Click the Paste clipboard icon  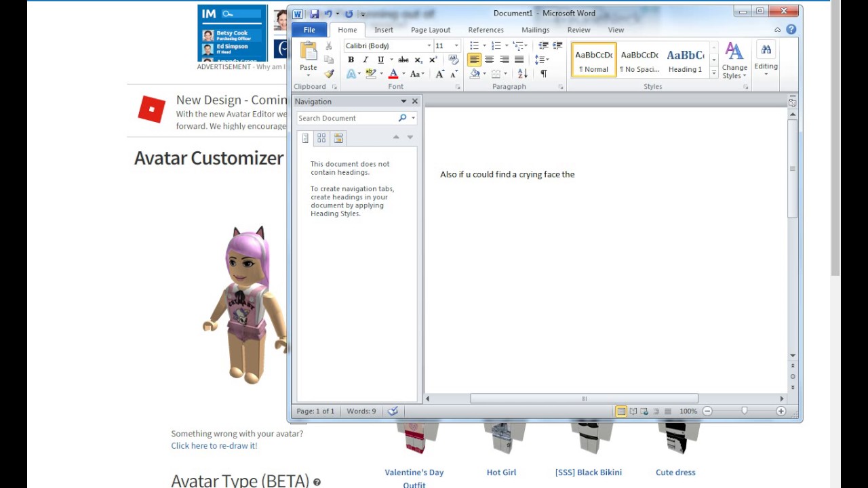[x=309, y=52]
